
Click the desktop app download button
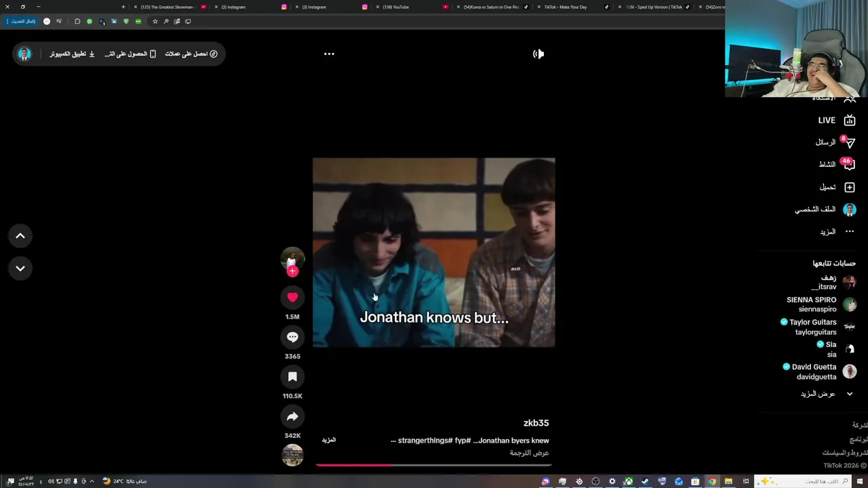tap(72, 54)
